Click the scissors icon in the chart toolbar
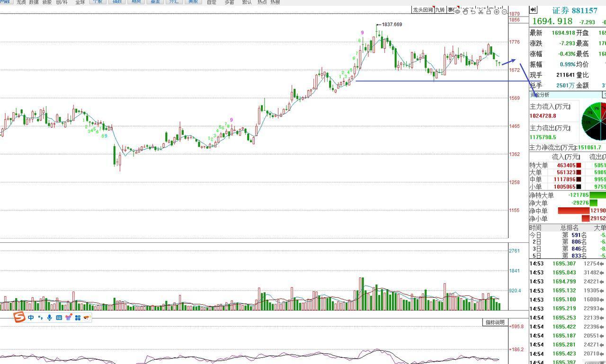This screenshot has height=364, width=606. pyautogui.click(x=481, y=12)
